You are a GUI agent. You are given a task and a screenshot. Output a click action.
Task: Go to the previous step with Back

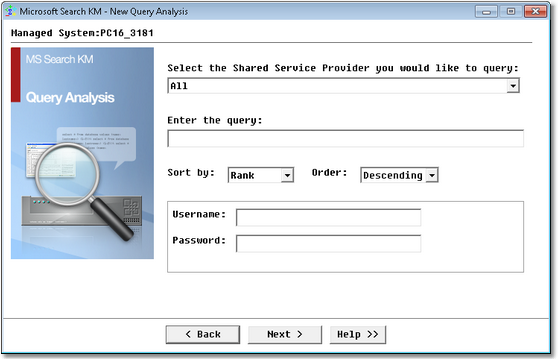click(x=203, y=335)
